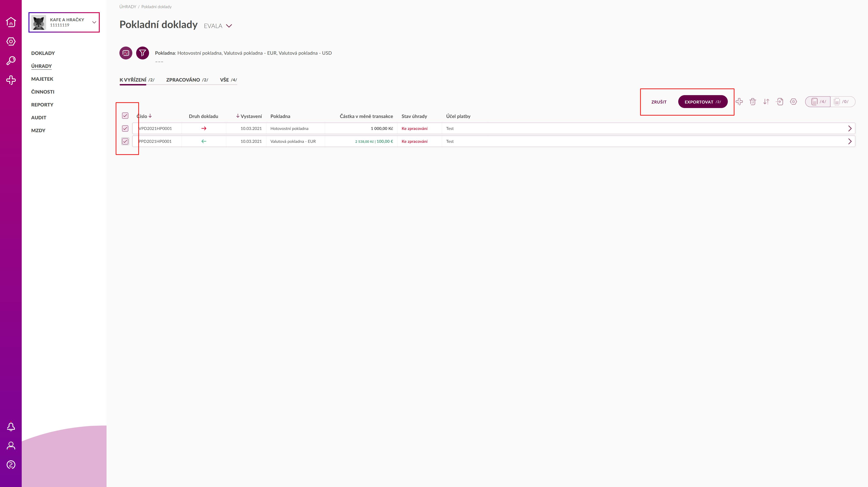Viewport: 868px width, 487px height.
Task: Switch to VŠE tab
Action: tap(228, 80)
